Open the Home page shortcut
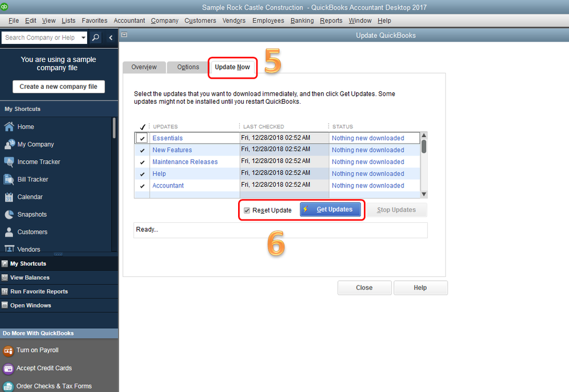 tap(26, 126)
